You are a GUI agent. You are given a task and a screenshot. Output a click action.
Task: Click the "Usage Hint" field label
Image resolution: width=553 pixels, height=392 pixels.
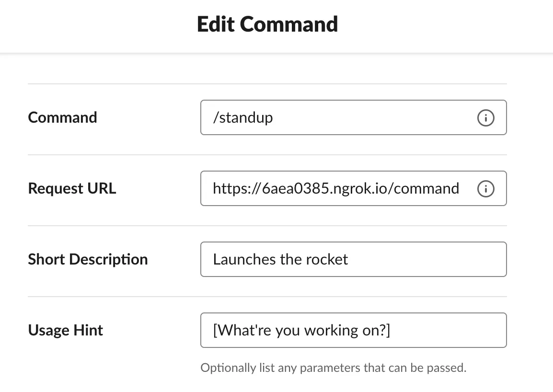[66, 330]
